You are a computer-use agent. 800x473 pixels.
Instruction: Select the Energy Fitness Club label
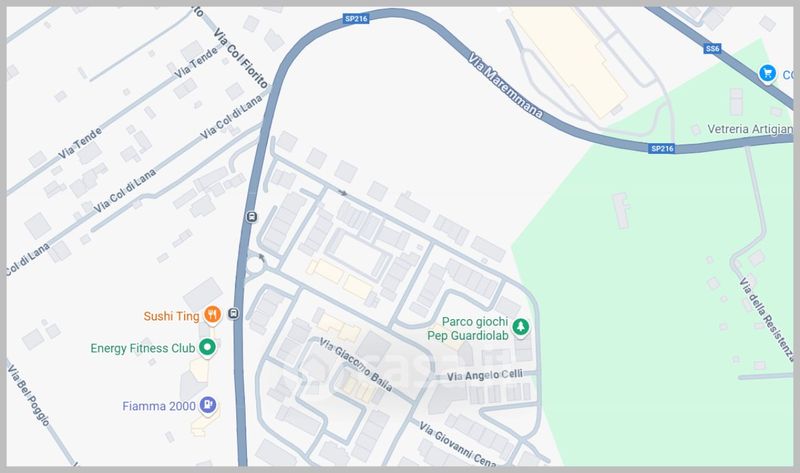[143, 348]
